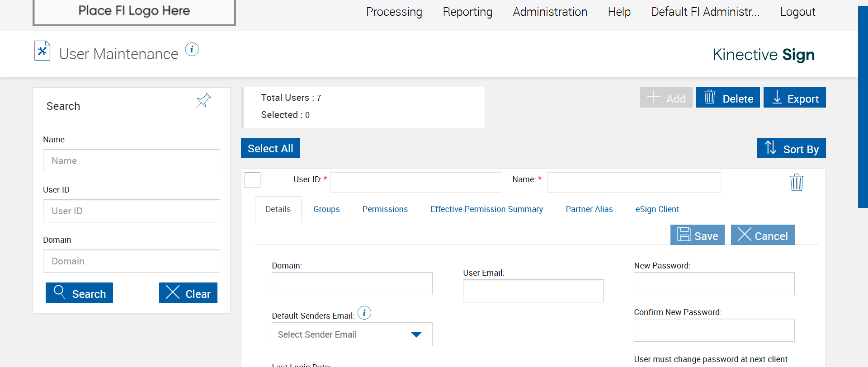Click the User Maintenance page icon
The width and height of the screenshot is (868, 367).
point(42,51)
